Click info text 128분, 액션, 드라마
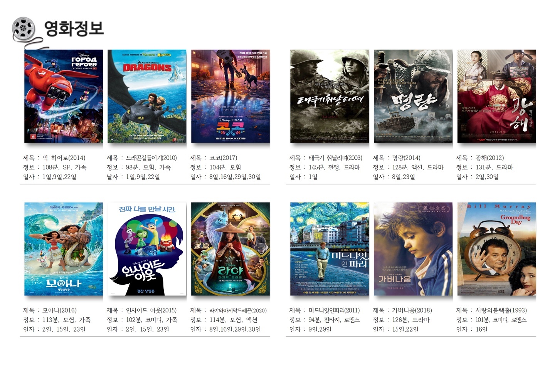Viewport: 555px width, 392px height. (418, 168)
